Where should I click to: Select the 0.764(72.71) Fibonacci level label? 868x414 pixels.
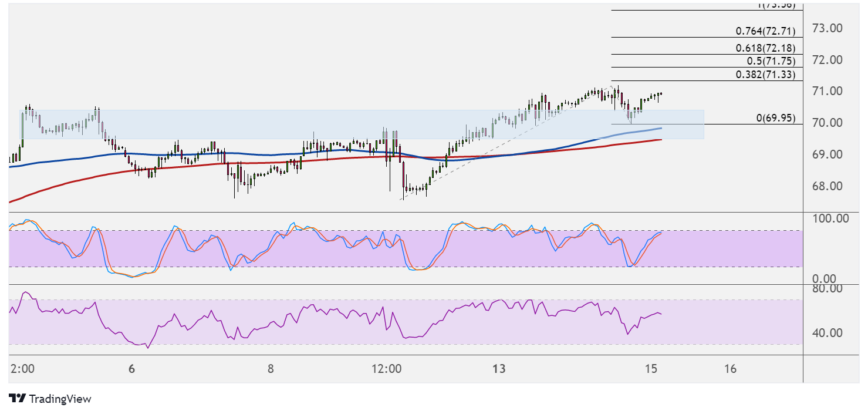pos(765,31)
